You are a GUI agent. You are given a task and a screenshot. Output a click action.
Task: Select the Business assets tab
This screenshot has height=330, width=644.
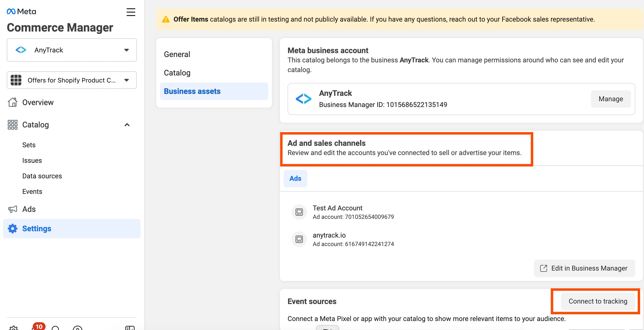point(214,91)
